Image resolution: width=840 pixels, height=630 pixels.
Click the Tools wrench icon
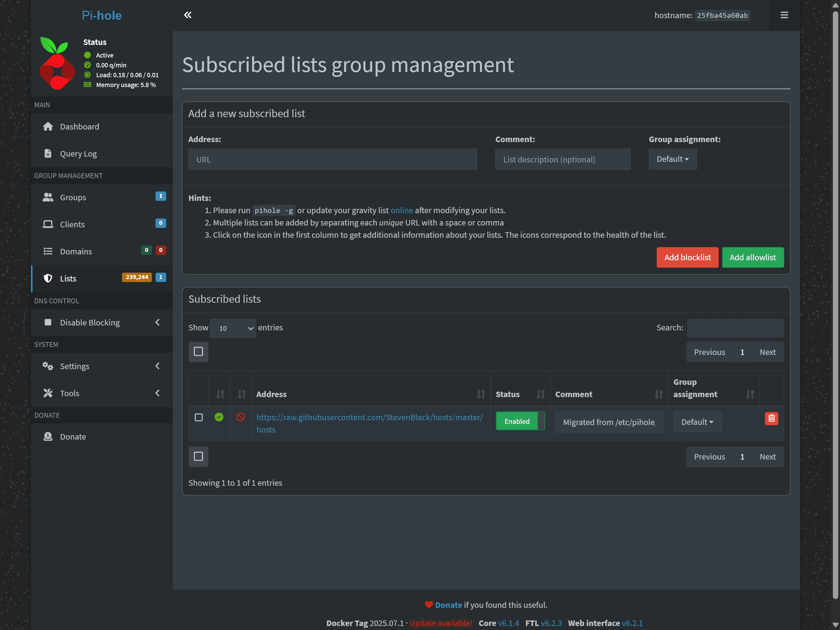tap(48, 393)
